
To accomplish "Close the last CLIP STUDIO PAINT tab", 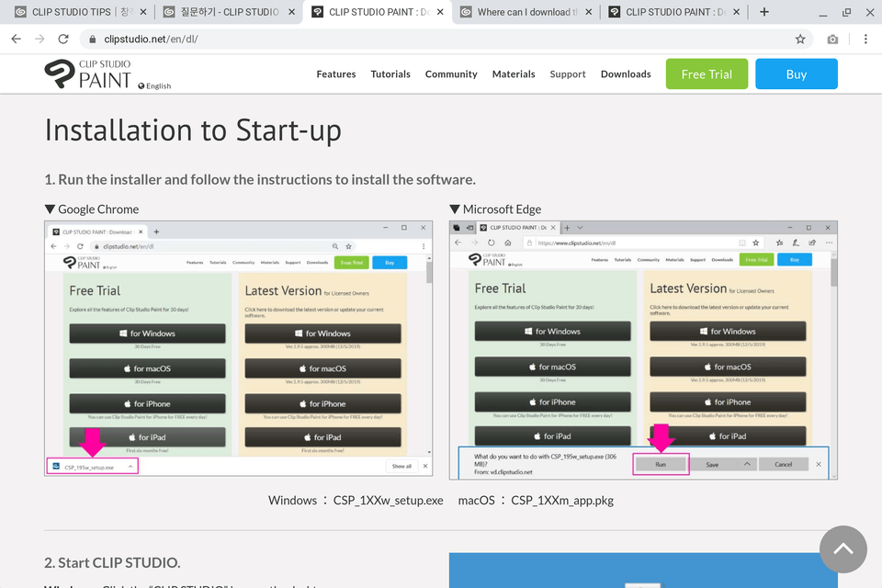I will click(x=736, y=12).
